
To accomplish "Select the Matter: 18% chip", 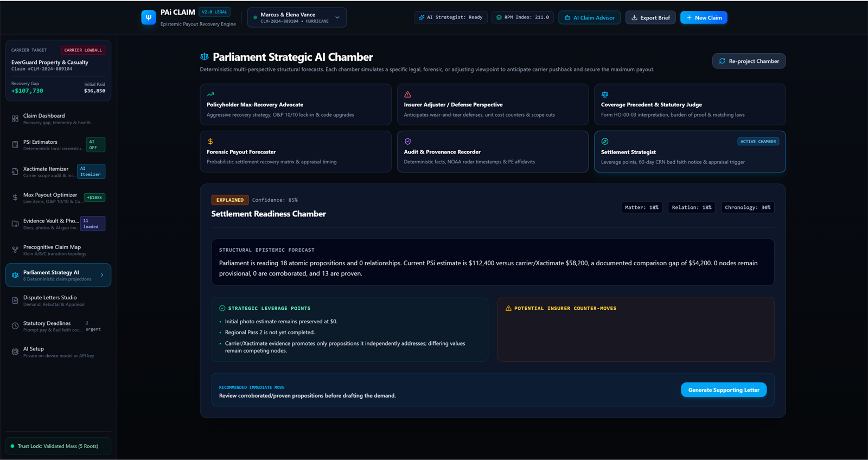I will (x=642, y=207).
